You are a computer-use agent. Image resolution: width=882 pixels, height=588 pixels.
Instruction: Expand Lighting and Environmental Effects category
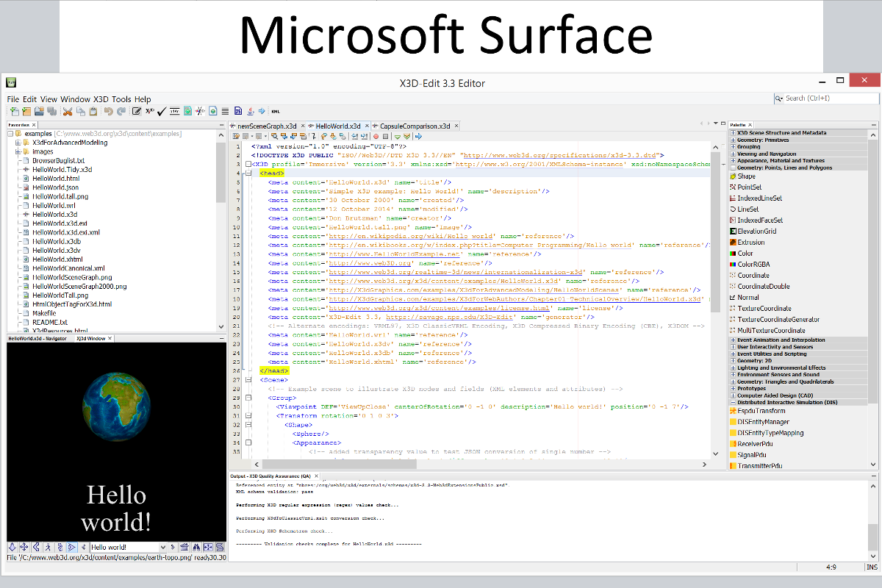point(733,368)
